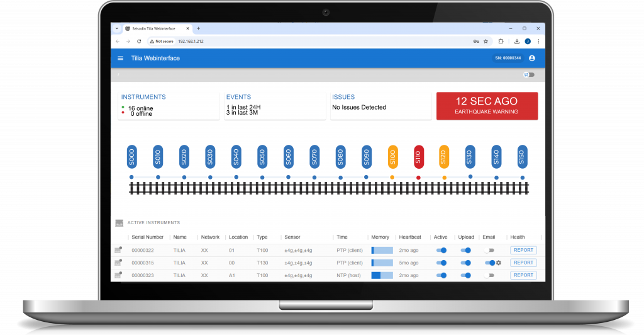Select station marker S020
This screenshot has width=644, height=335.
pos(184,157)
